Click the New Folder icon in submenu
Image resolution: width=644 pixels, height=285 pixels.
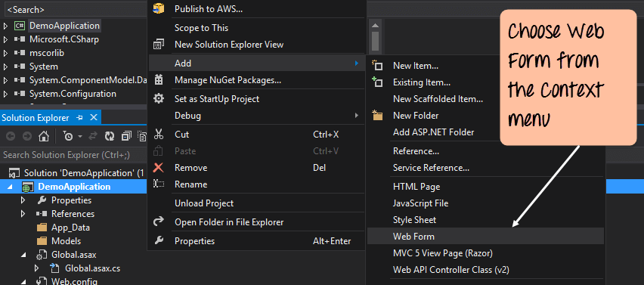[x=377, y=116]
